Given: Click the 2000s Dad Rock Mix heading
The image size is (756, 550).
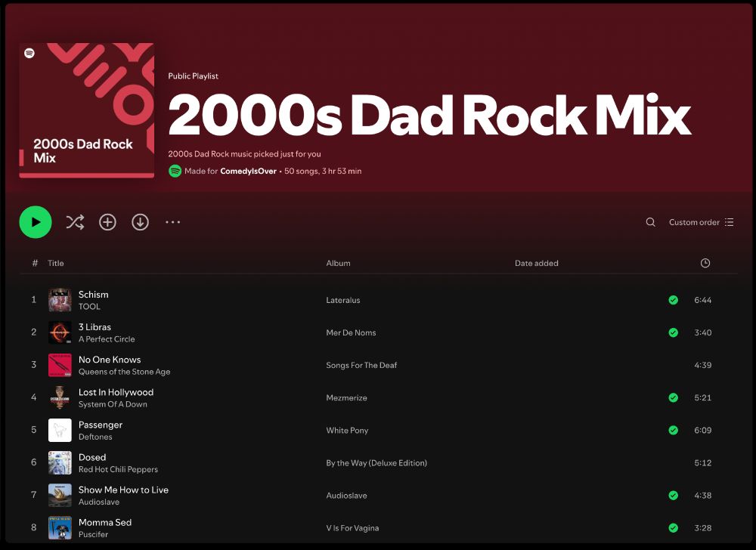Looking at the screenshot, I should point(429,115).
